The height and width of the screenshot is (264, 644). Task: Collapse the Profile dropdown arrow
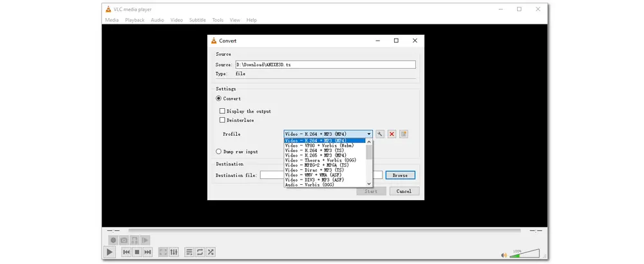pos(369,135)
